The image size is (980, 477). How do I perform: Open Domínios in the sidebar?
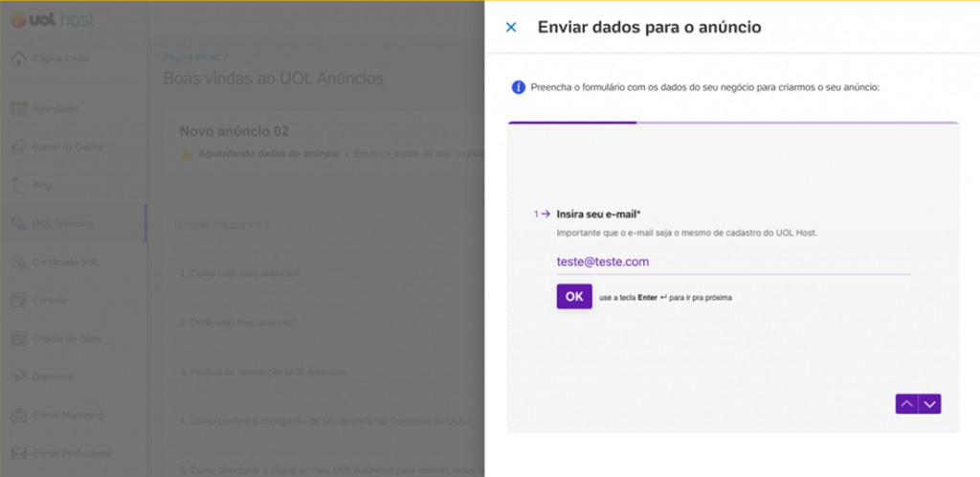click(x=53, y=377)
